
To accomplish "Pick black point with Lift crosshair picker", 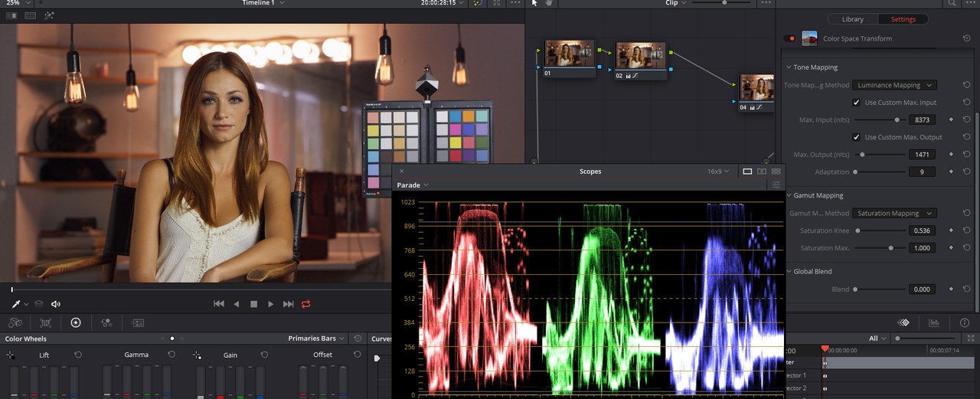I will tap(11, 355).
